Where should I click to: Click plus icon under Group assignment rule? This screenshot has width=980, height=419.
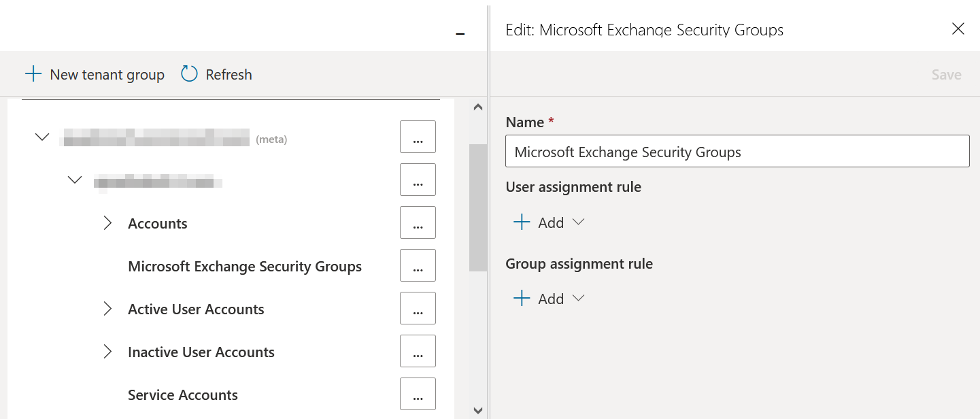pos(522,299)
